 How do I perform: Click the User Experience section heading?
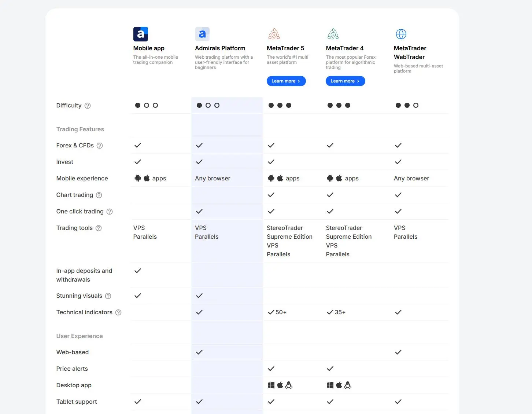(x=80, y=336)
